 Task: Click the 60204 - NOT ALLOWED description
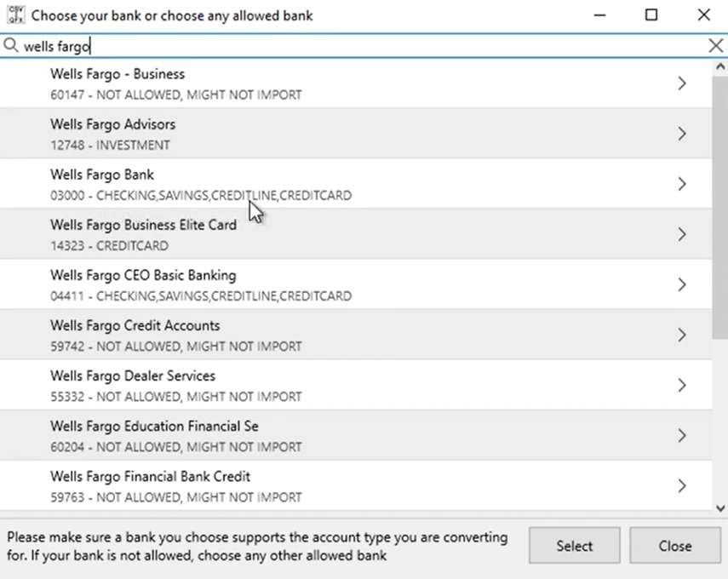(x=176, y=447)
